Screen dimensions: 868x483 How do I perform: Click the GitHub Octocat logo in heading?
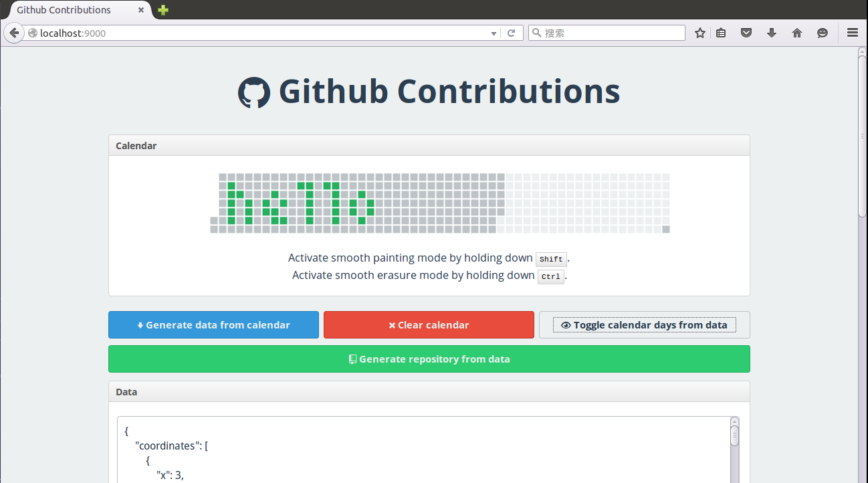tap(254, 92)
